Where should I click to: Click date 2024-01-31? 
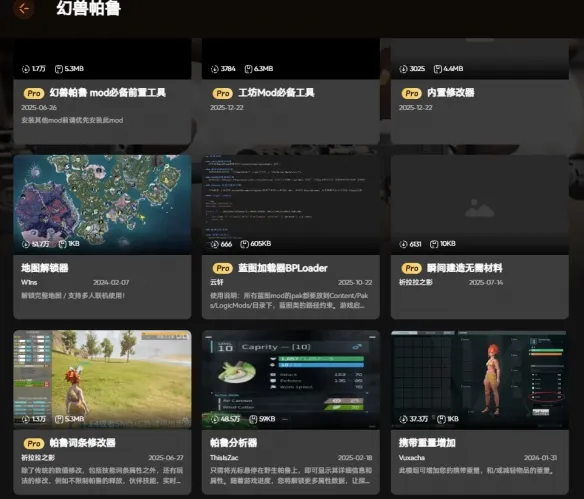(540, 458)
